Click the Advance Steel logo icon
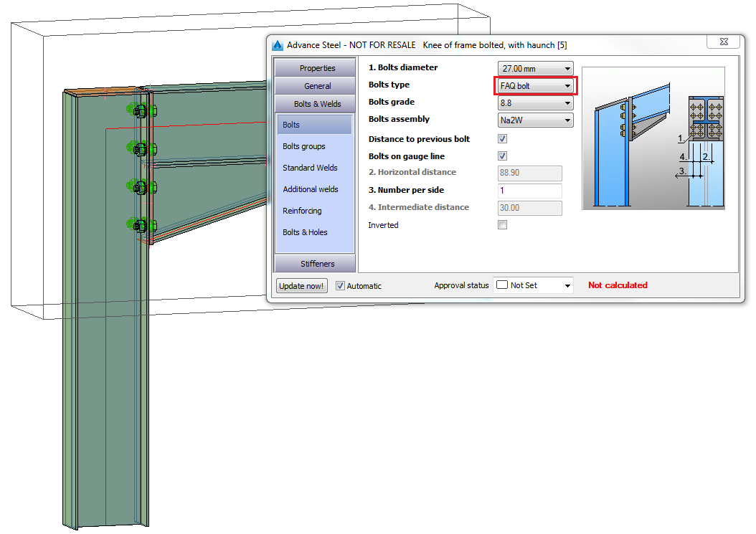This screenshot has height=534, width=756. pos(278,45)
